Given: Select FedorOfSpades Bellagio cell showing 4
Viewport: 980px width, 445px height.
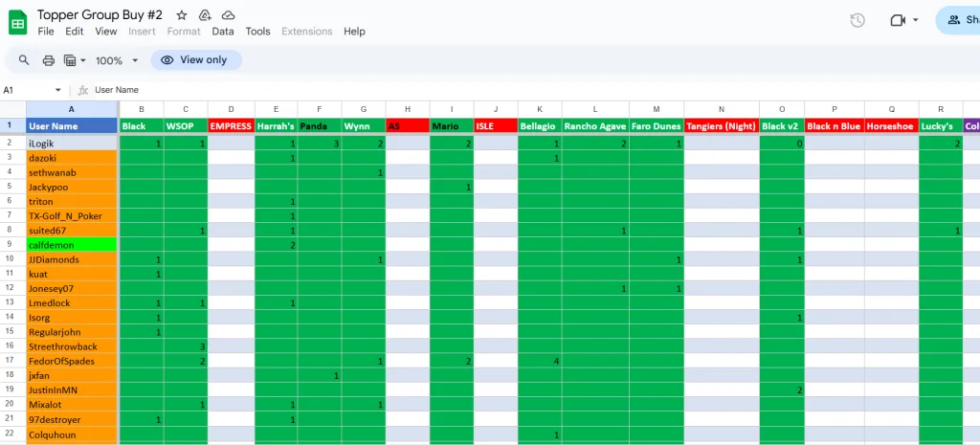Looking at the screenshot, I should [540, 361].
